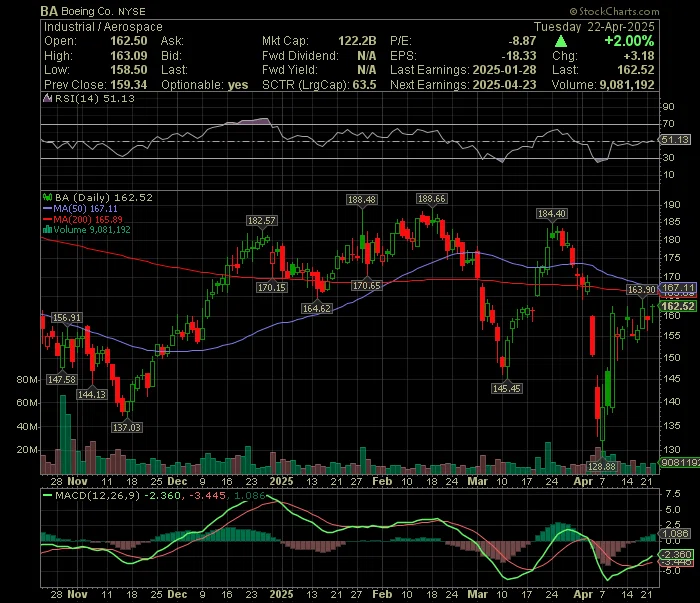The width and height of the screenshot is (700, 603).
Task: Click the Next Earnings date 2025-04-23
Action: [504, 85]
